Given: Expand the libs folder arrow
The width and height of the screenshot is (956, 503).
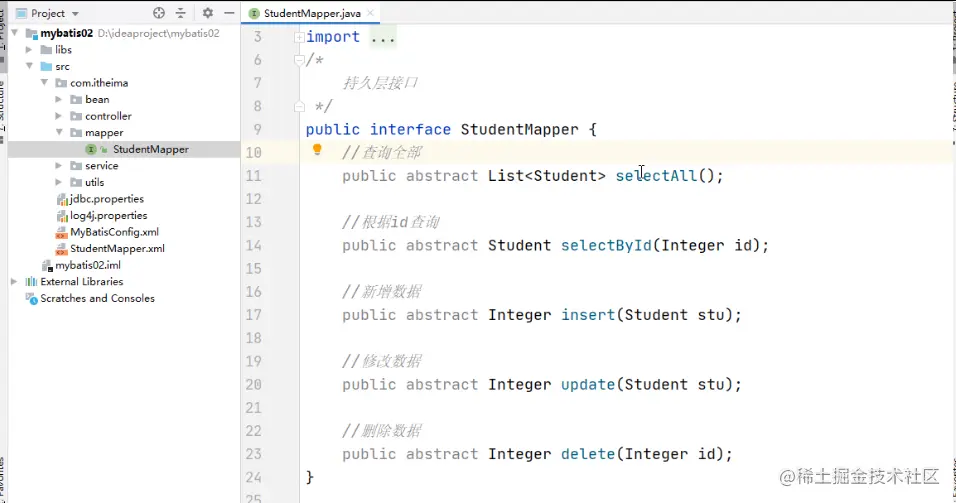Looking at the screenshot, I should pyautogui.click(x=29, y=49).
